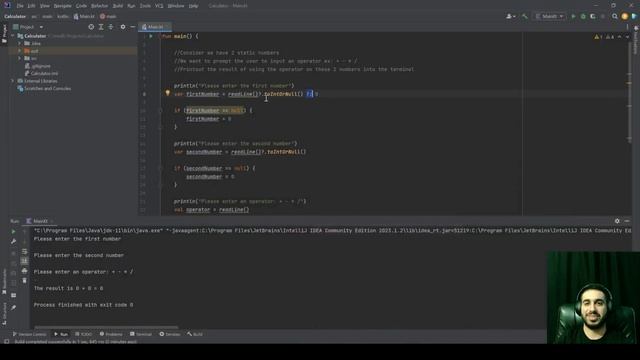The width and height of the screenshot is (640, 360).
Task: Expand the orange out folder
Action: pyautogui.click(x=19, y=51)
